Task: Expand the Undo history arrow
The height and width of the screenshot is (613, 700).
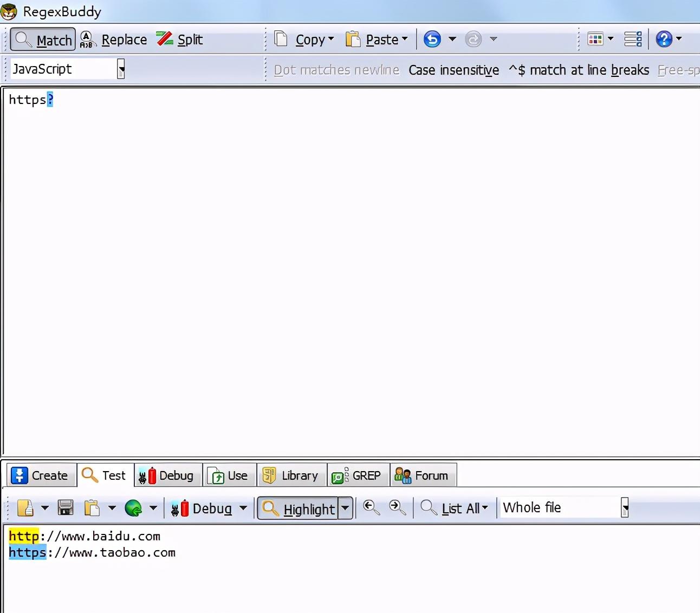Action: (452, 39)
